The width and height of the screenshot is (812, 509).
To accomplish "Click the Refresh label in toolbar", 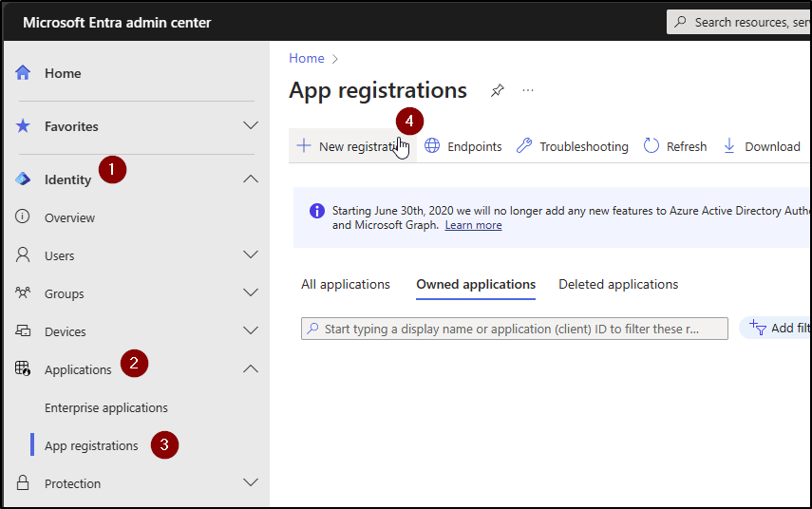I will point(686,146).
